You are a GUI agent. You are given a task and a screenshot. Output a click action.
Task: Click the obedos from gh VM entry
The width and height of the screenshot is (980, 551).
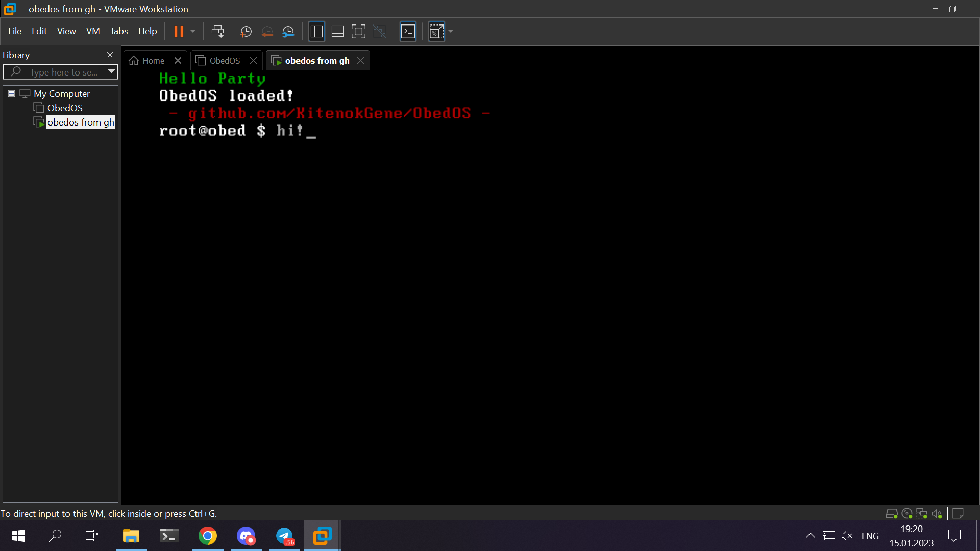(81, 122)
